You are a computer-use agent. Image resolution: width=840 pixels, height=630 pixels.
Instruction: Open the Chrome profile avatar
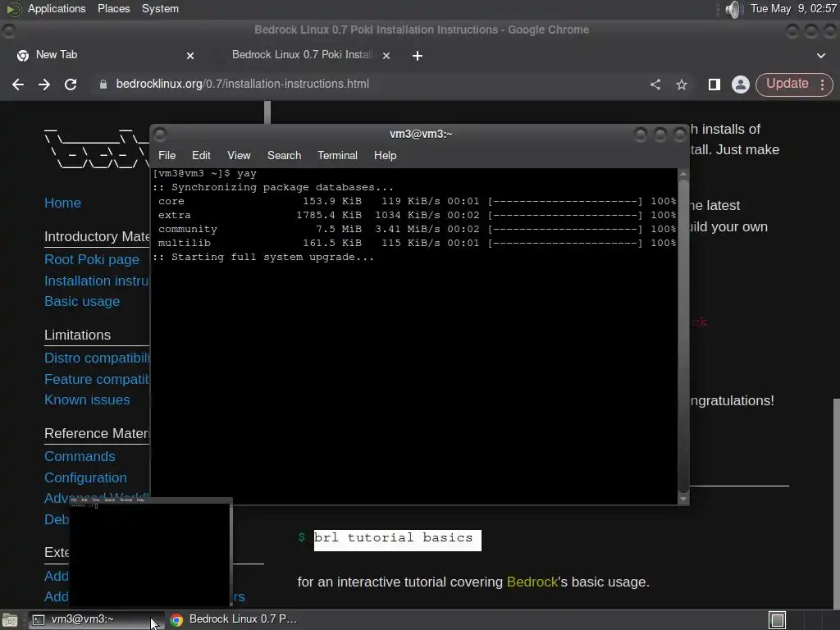point(741,84)
